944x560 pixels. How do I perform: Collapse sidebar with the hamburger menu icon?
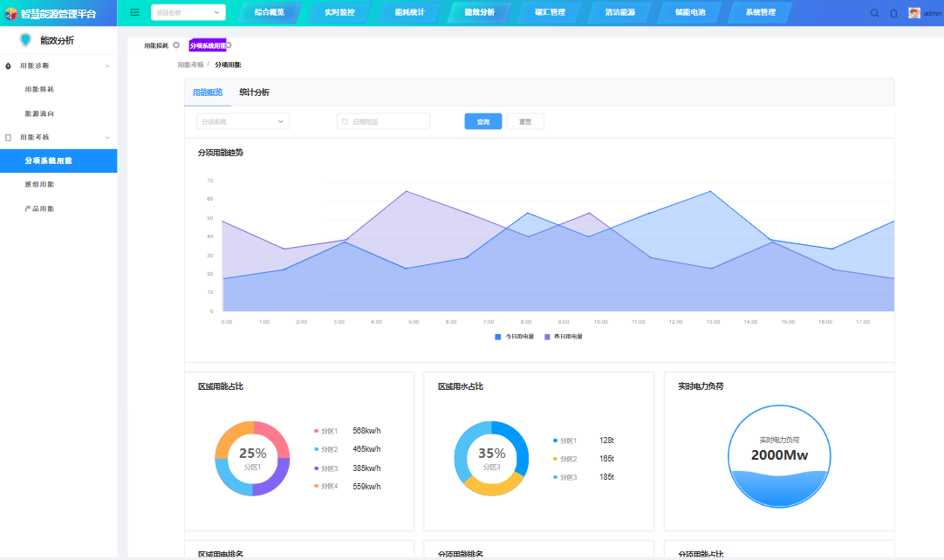(x=134, y=12)
